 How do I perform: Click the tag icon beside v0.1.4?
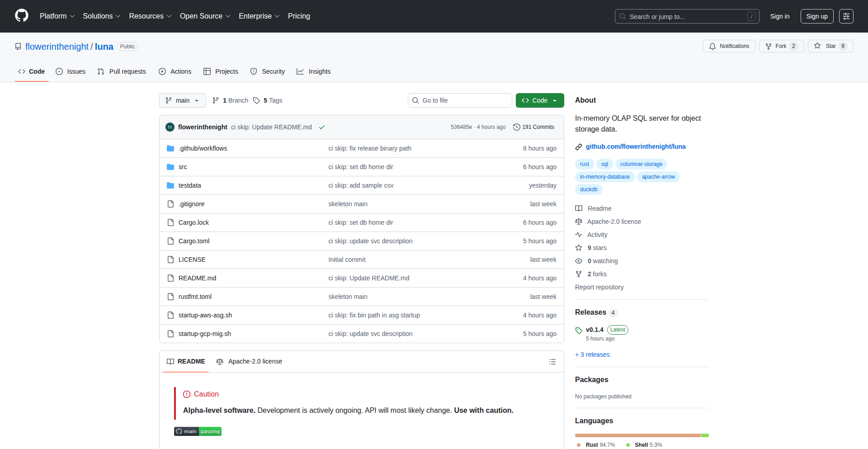point(579,331)
